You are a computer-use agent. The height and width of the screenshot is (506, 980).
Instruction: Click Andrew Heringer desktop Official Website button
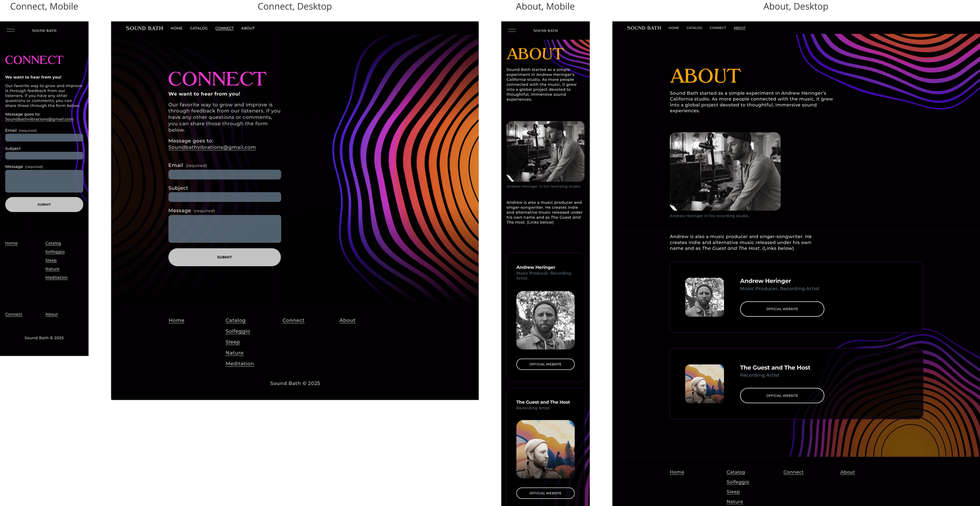click(x=782, y=309)
